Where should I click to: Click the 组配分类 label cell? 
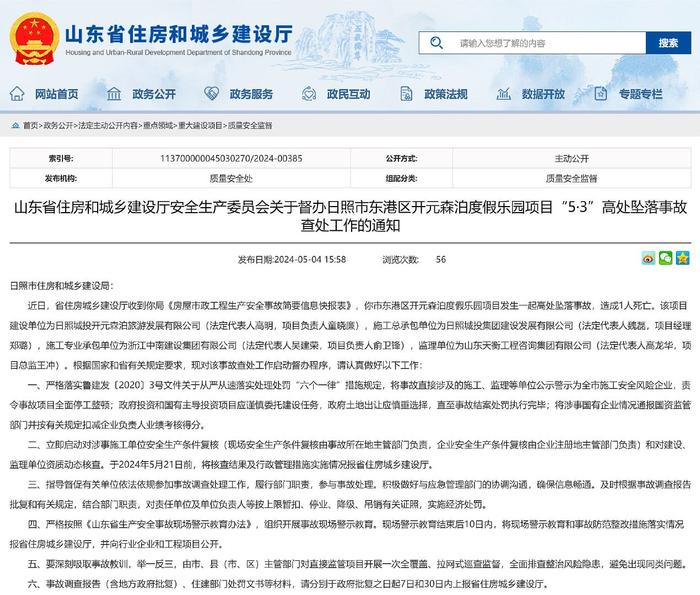[x=401, y=178]
